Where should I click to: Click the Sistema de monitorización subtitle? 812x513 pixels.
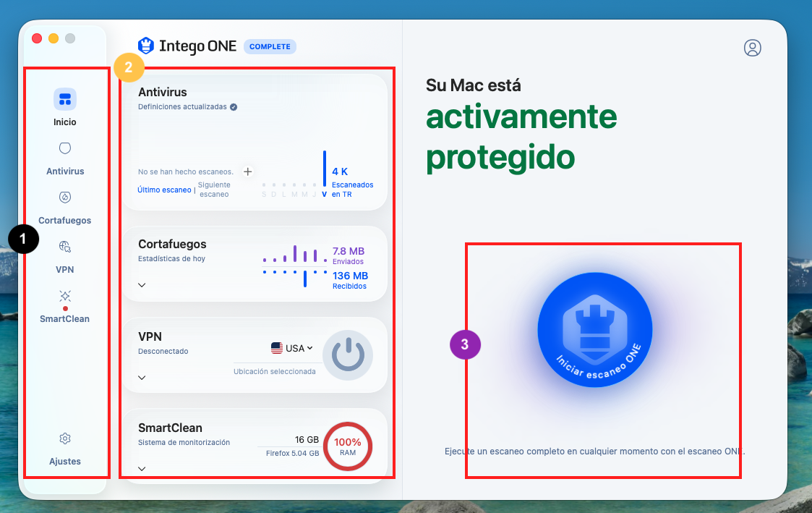[x=184, y=443]
